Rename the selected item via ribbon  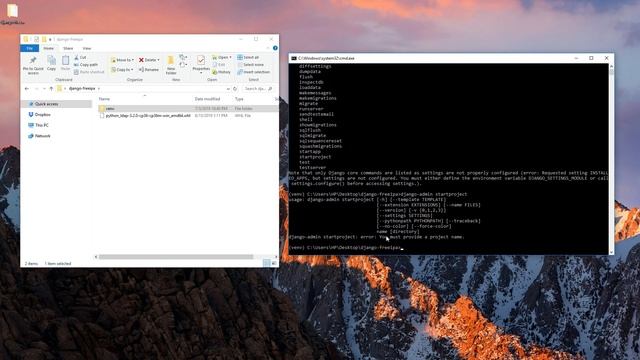[x=149, y=70]
